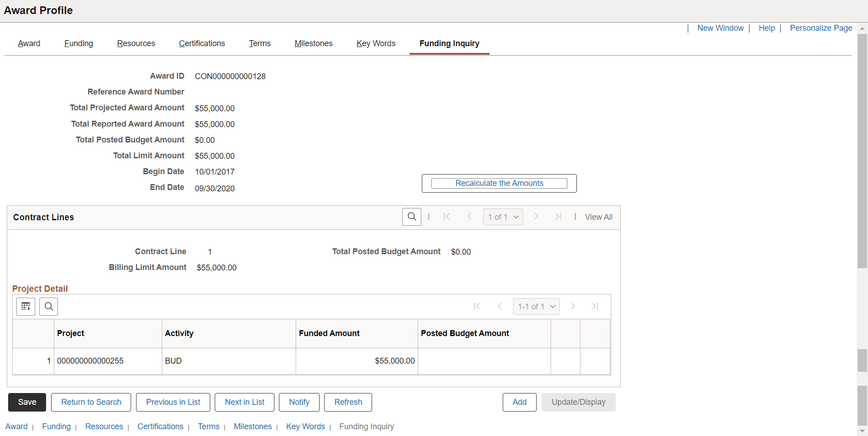Click first row arrow in Project Detail

tap(477, 306)
